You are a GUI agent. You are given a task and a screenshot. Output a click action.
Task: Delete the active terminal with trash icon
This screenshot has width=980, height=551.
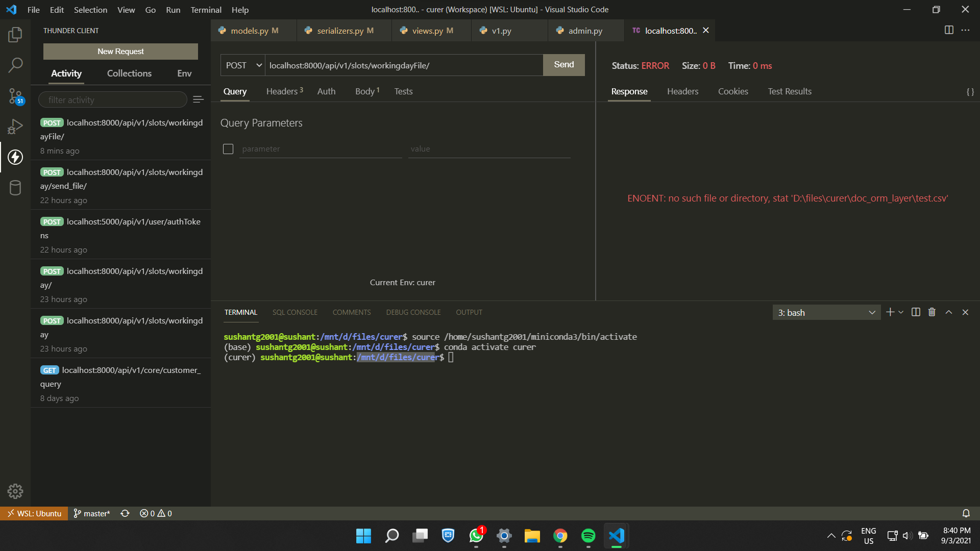[x=932, y=312]
